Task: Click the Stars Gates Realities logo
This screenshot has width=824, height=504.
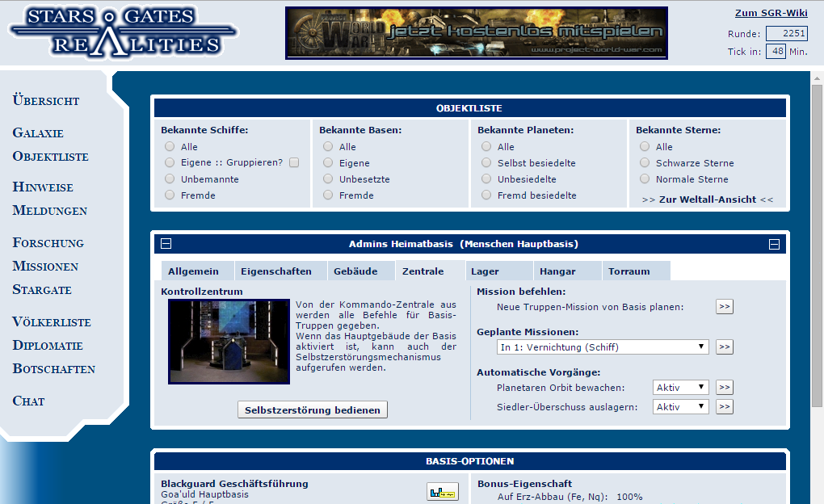Action: [123, 31]
